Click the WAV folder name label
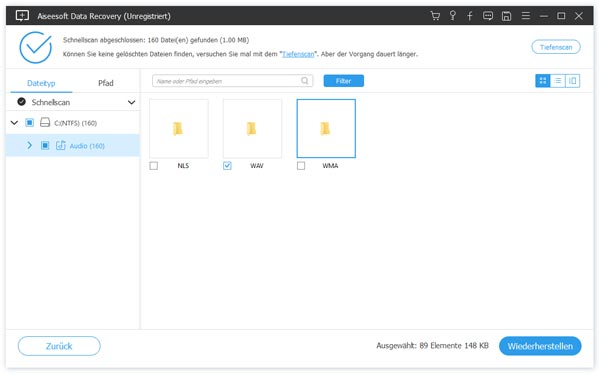The width and height of the screenshot is (600, 374). pyautogui.click(x=257, y=166)
